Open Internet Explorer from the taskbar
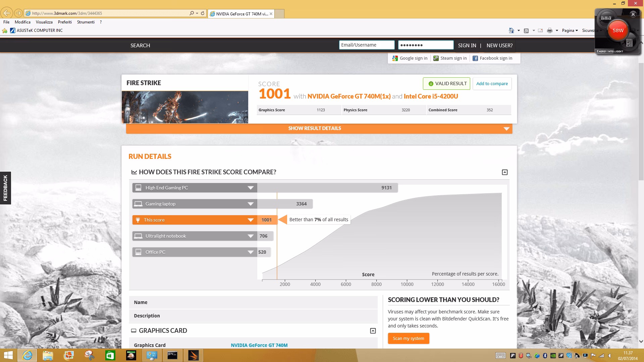Image resolution: width=644 pixels, height=362 pixels. [x=27, y=355]
